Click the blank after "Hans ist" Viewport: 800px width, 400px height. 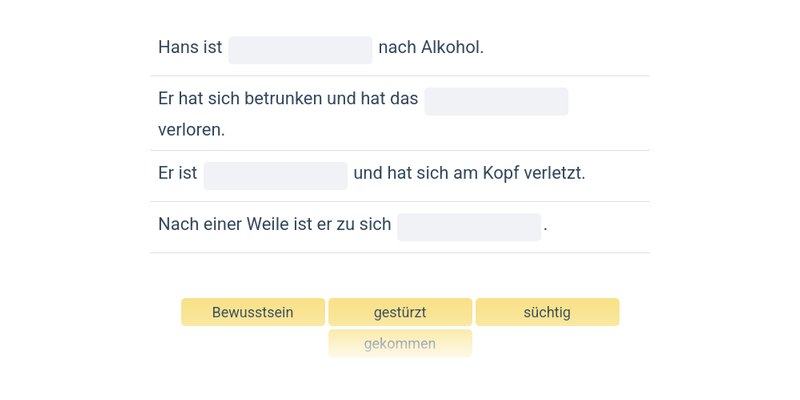click(x=300, y=50)
